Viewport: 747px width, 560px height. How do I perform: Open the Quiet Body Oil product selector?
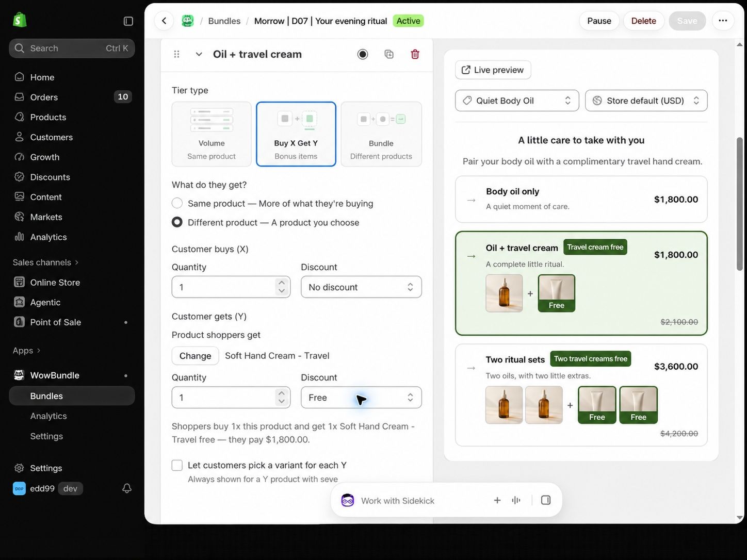[x=517, y=101]
